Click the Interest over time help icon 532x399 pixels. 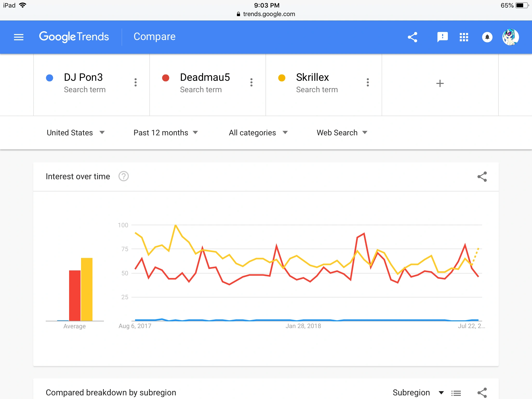pyautogui.click(x=124, y=176)
